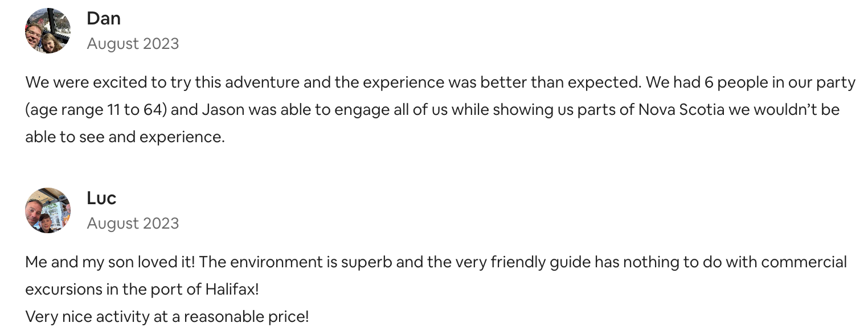Open Luc's profile avatar
This screenshot has height=331, width=868.
pos(48,210)
